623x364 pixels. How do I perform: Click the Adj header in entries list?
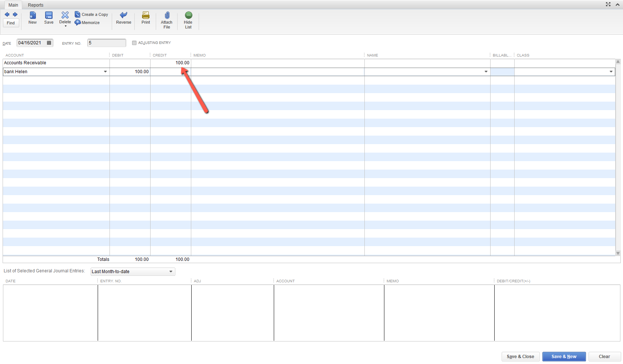(x=197, y=281)
